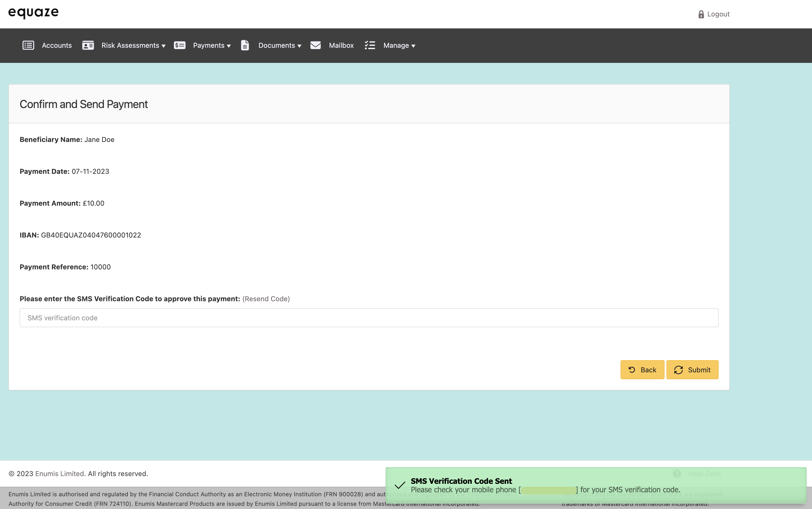
Task: Expand the Manage dropdown arrow
Action: pyautogui.click(x=413, y=46)
